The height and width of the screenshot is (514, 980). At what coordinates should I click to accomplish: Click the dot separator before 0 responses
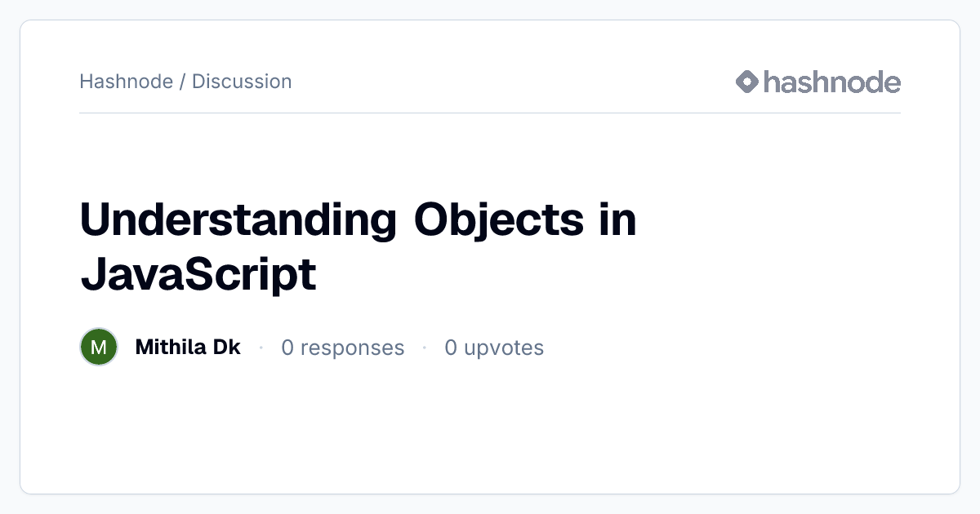261,348
